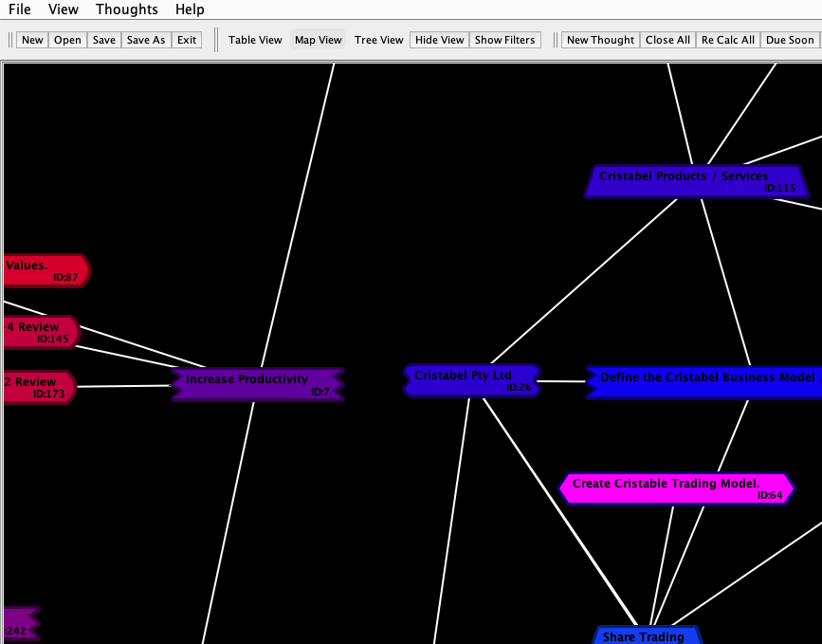Select the Share Trading node
Image resolution: width=822 pixels, height=644 pixels.
[x=648, y=635]
